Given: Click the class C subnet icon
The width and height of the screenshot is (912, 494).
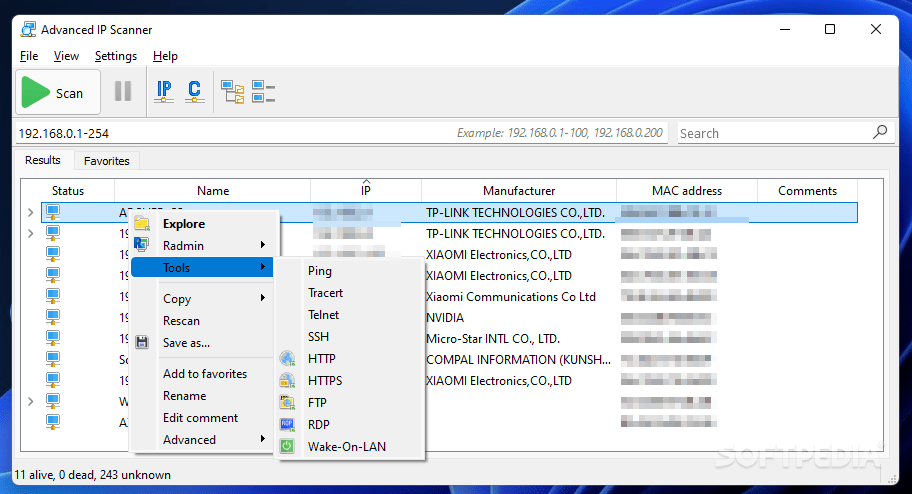Looking at the screenshot, I should [194, 91].
